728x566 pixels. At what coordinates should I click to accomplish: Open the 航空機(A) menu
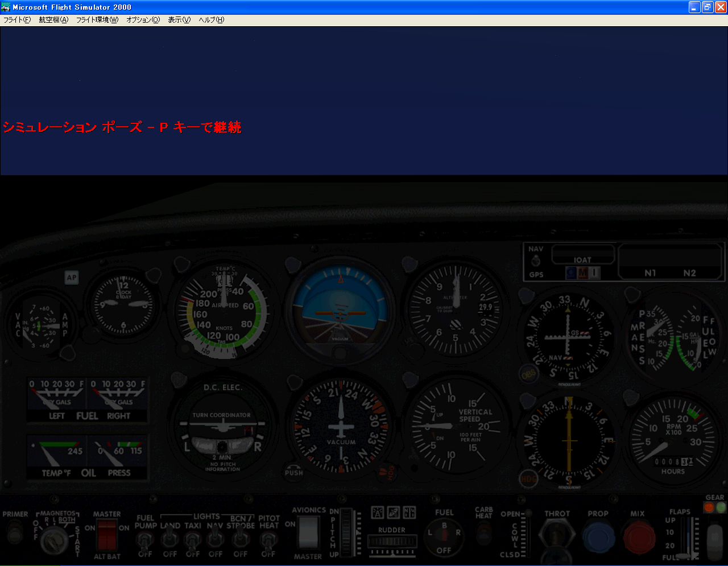53,20
